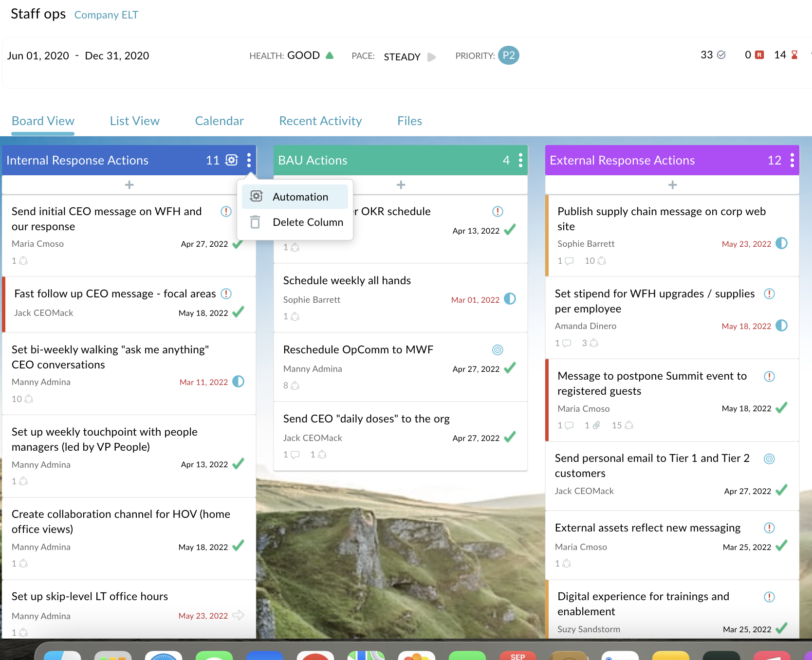Click priority alert icon on Message to postpone Summit card

click(769, 376)
